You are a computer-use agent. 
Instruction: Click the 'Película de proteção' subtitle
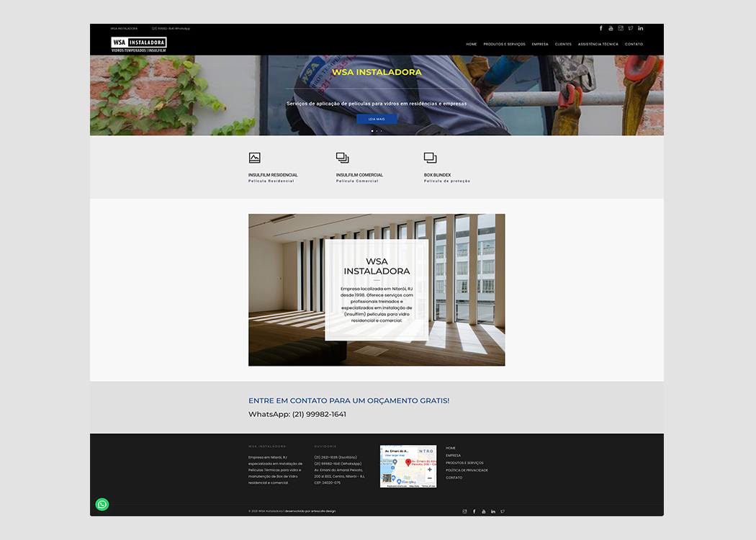[447, 181]
